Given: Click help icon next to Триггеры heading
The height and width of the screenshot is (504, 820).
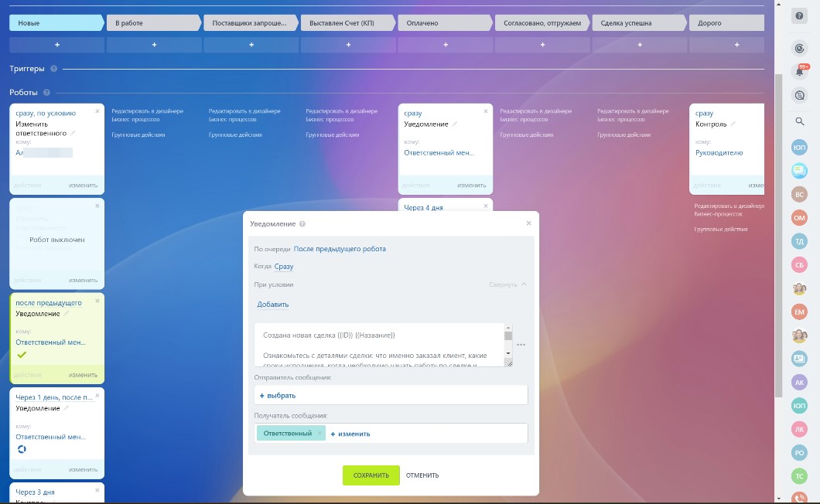Looking at the screenshot, I should coord(53,69).
